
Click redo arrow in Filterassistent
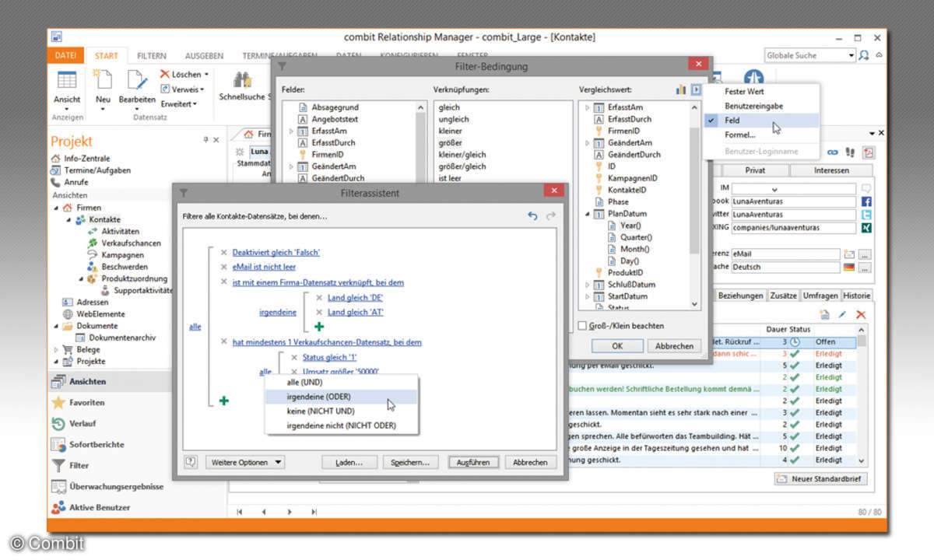[x=551, y=215]
